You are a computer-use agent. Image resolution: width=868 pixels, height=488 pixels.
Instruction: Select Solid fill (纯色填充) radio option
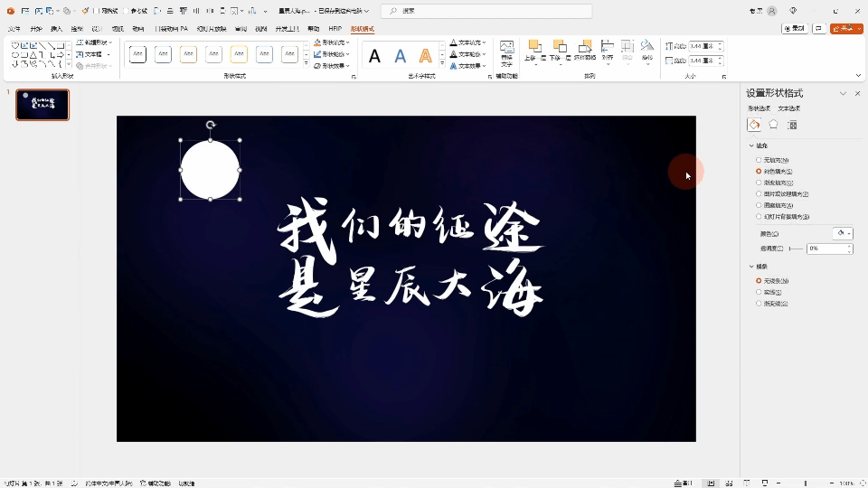pyautogui.click(x=759, y=172)
